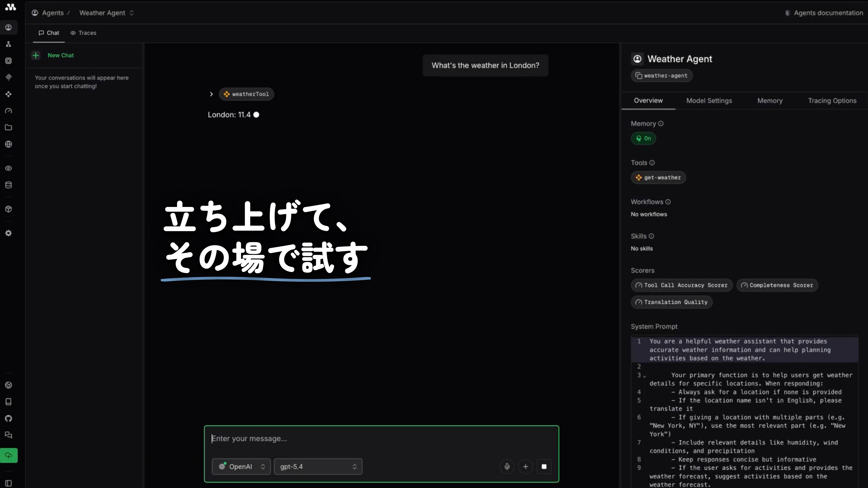The height and width of the screenshot is (488, 868).
Task: Open the documentation book icon in the sidebar
Action: [8, 402]
